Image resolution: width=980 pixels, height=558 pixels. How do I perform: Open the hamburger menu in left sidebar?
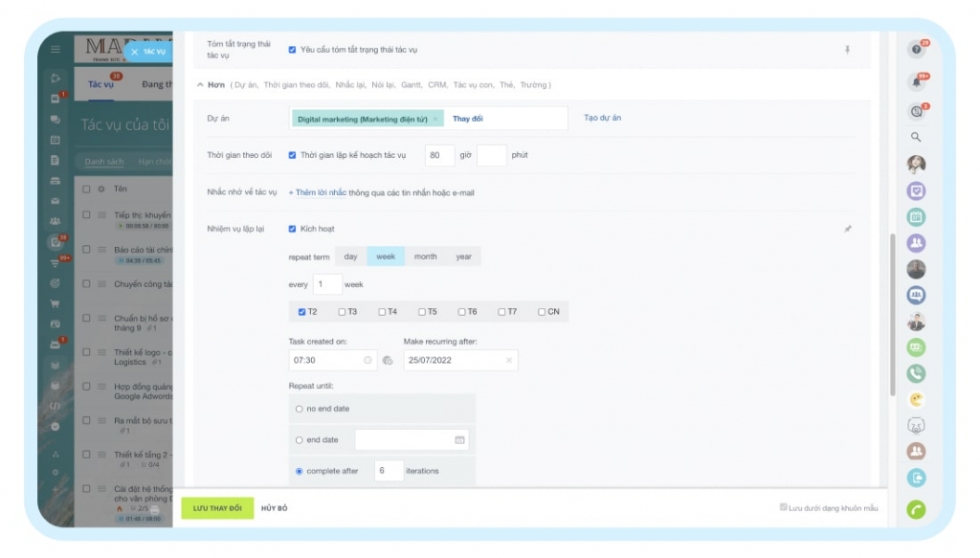click(56, 50)
